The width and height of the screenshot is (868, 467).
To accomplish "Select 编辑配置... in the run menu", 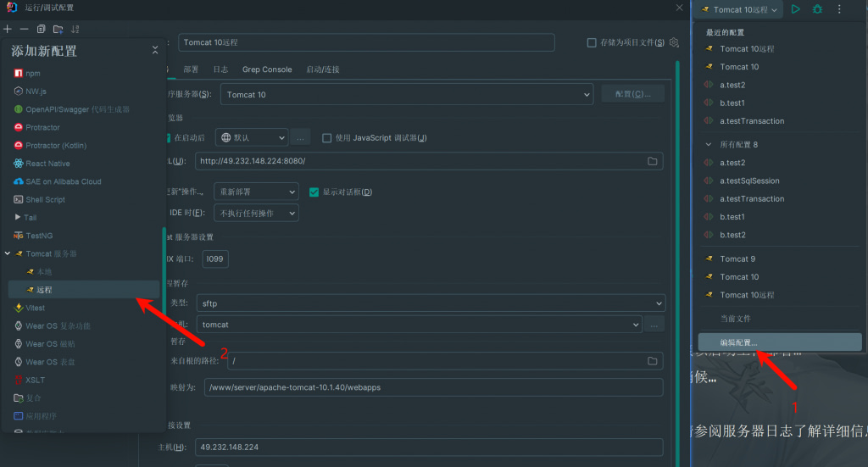I will coord(739,342).
